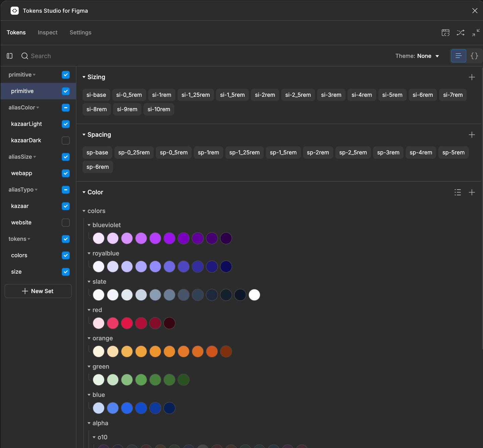
Task: Collapse the alpha color group
Action: point(89,423)
